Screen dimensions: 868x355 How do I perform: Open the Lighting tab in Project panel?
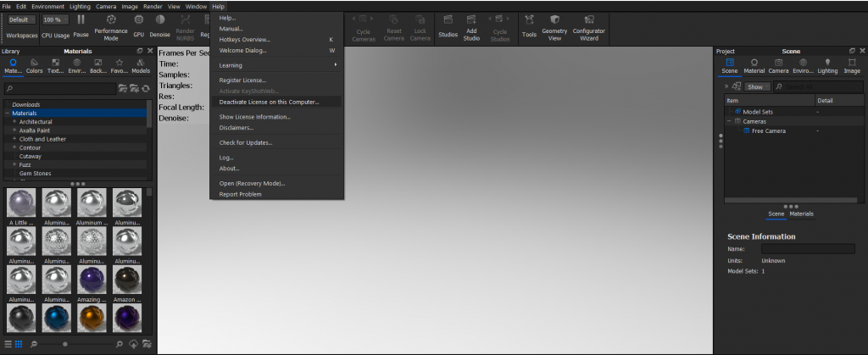(x=827, y=66)
